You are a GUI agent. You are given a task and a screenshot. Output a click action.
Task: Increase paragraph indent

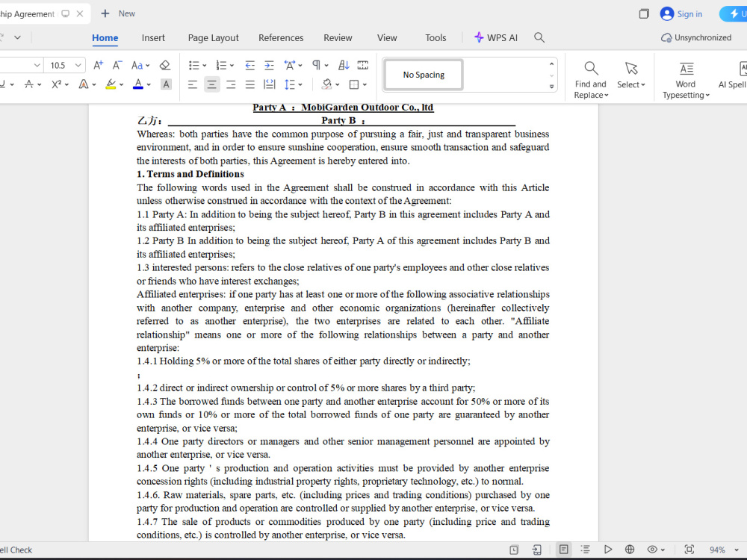point(269,65)
